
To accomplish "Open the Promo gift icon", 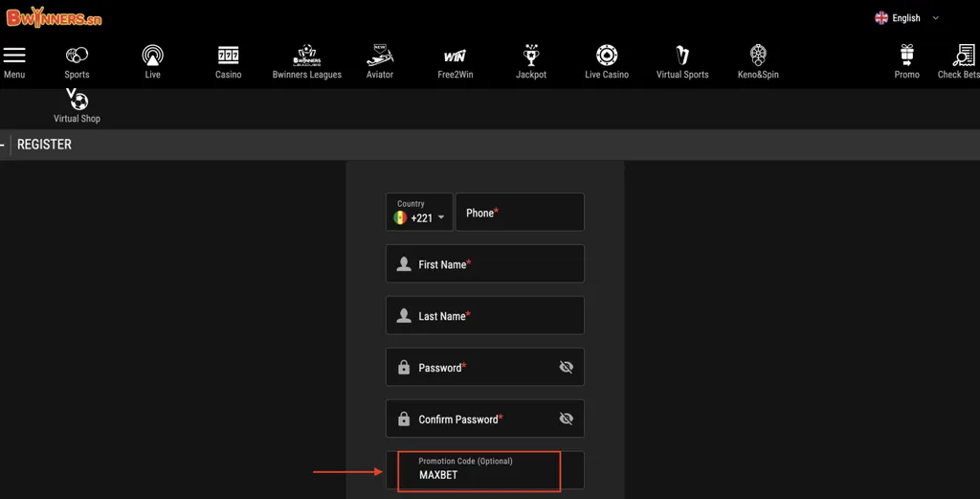I will point(906,56).
